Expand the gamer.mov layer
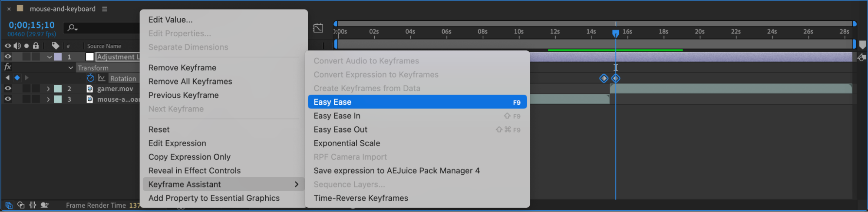The image size is (868, 212). [48, 89]
